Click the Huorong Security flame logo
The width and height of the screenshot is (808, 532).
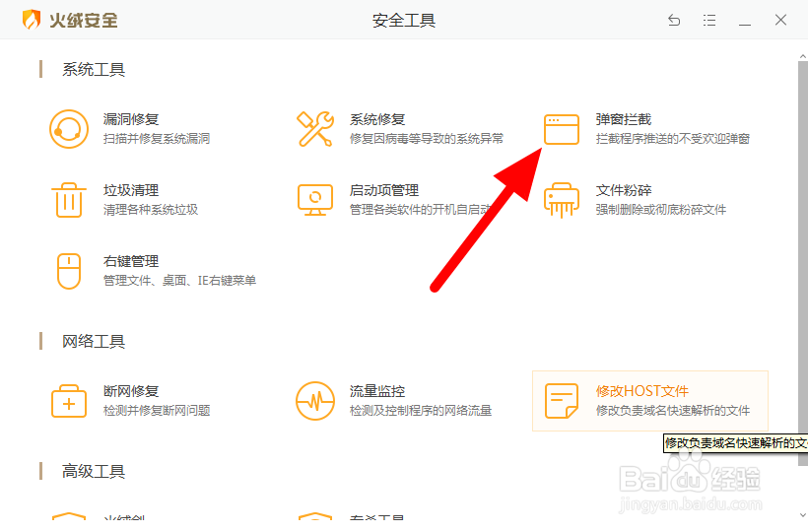32,20
